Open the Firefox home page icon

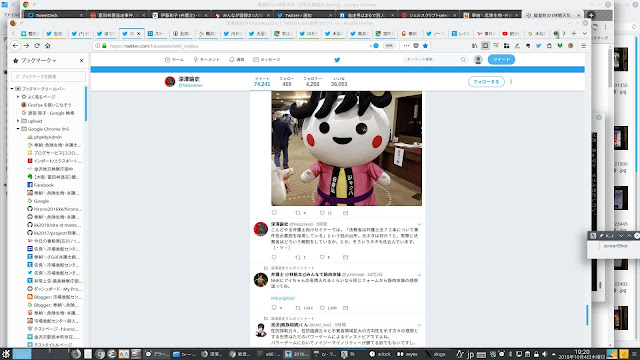tap(47, 46)
